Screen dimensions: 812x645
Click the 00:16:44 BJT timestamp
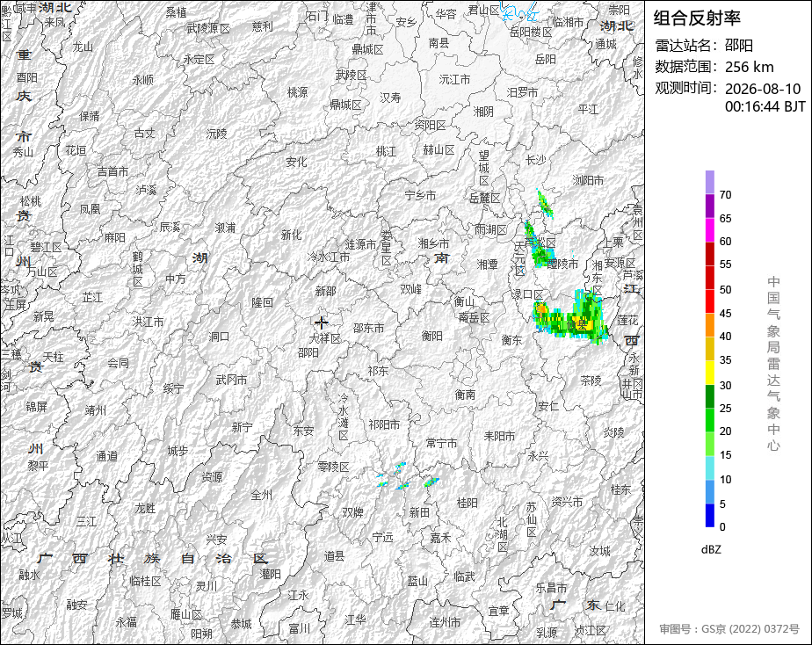(x=765, y=106)
